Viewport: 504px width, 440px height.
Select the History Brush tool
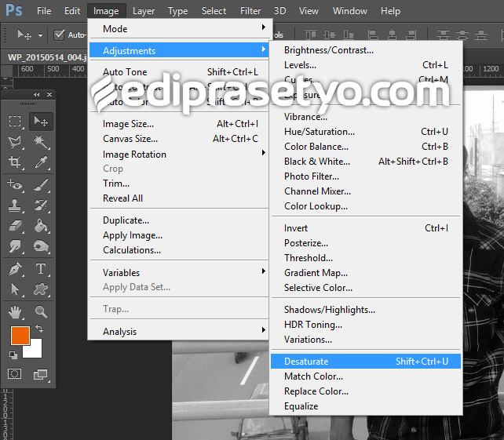pyautogui.click(x=41, y=205)
